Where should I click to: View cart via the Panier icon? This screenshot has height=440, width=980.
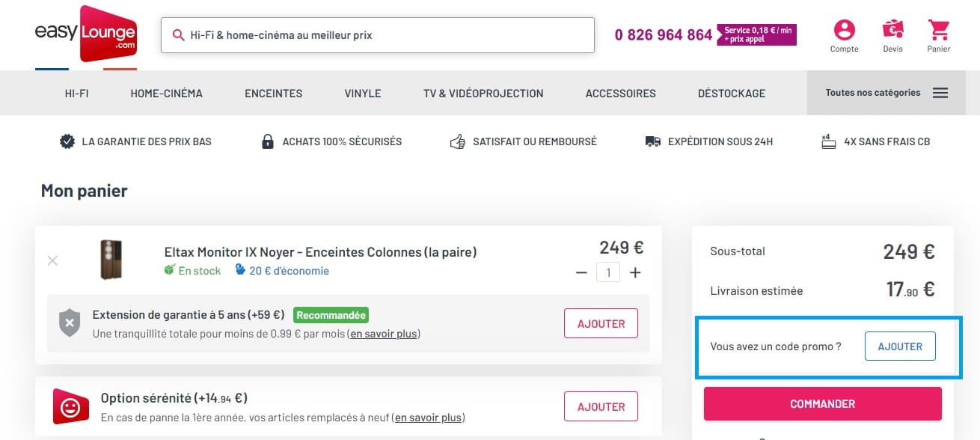(x=938, y=30)
